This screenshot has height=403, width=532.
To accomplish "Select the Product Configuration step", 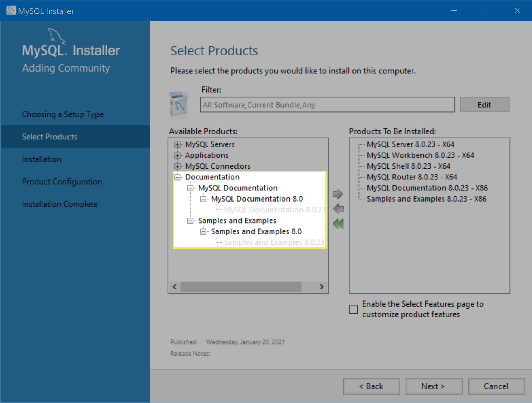I will click(62, 181).
